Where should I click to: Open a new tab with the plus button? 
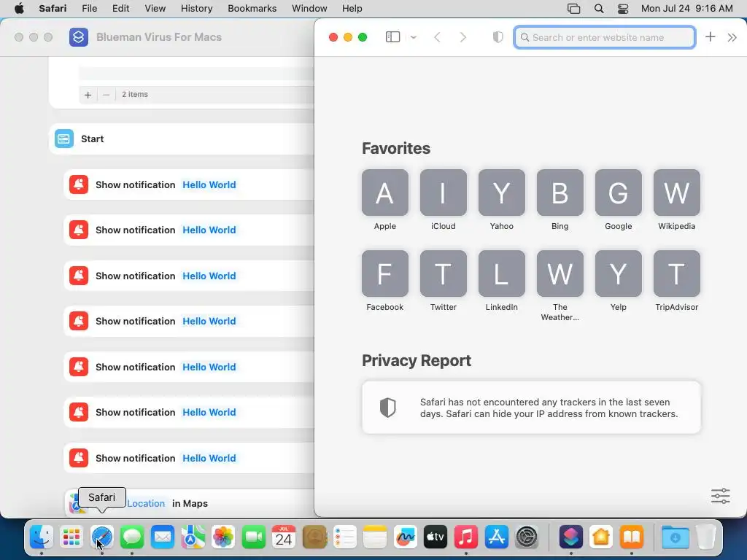[711, 36]
